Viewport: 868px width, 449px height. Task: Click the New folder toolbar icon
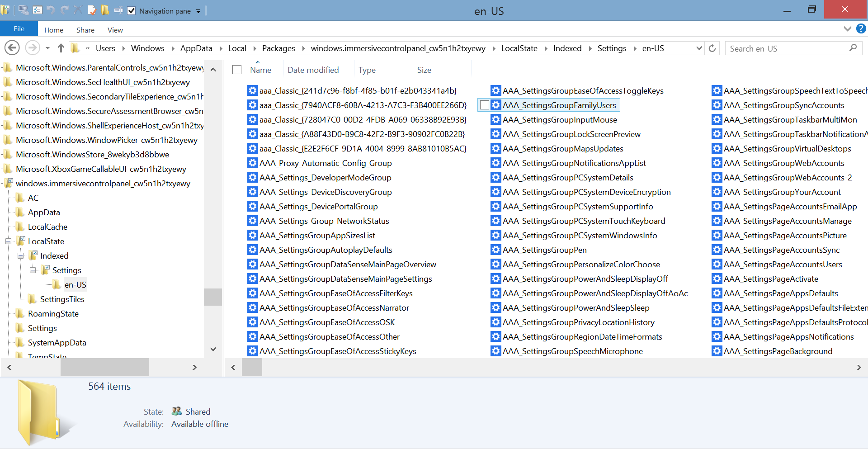point(105,10)
